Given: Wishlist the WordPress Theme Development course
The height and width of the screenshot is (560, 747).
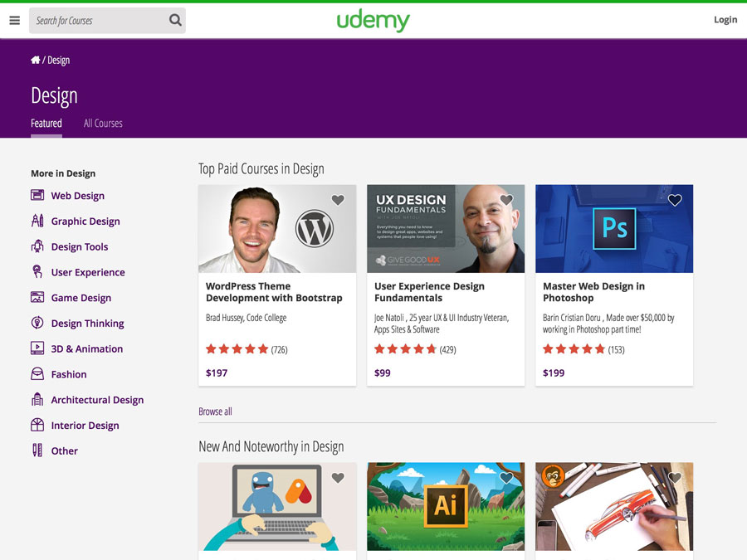Looking at the screenshot, I should pyautogui.click(x=338, y=200).
